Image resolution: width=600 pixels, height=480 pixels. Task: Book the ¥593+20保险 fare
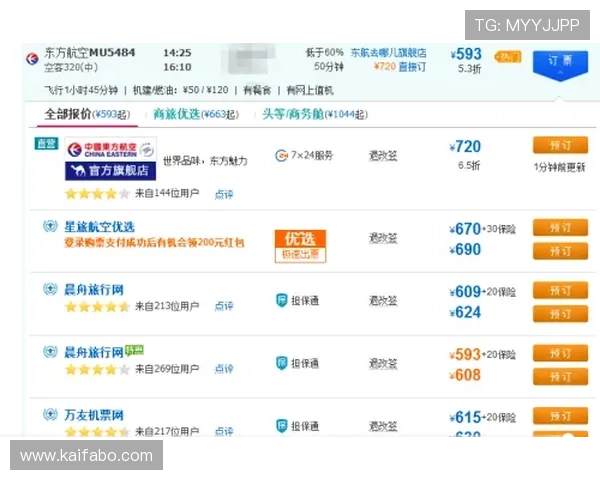[x=560, y=353]
